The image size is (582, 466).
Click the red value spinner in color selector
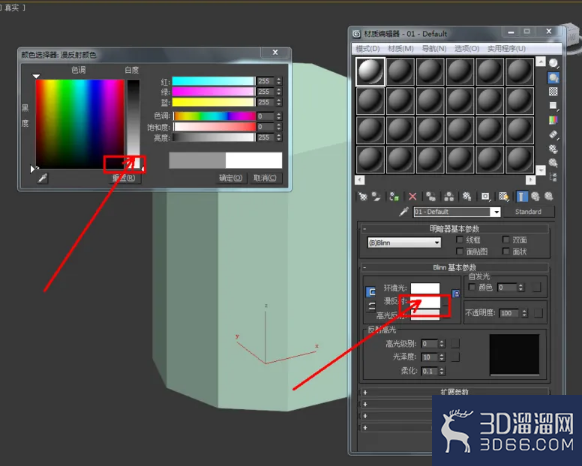point(279,81)
